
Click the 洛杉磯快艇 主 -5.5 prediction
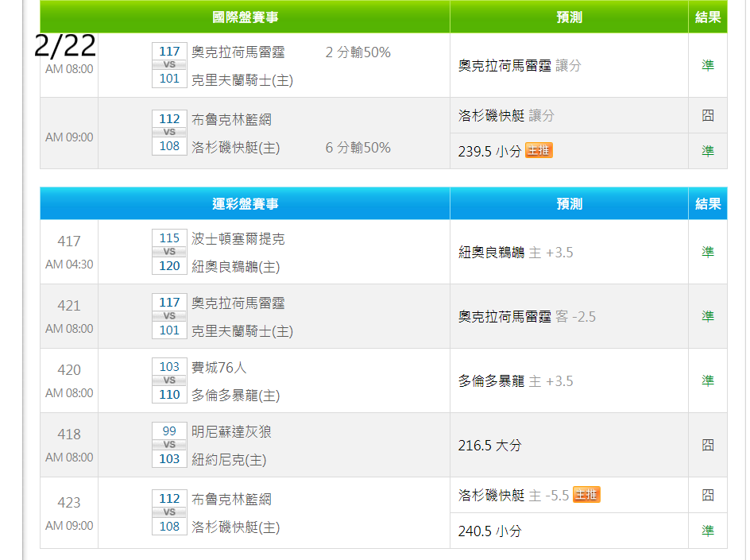click(x=514, y=495)
